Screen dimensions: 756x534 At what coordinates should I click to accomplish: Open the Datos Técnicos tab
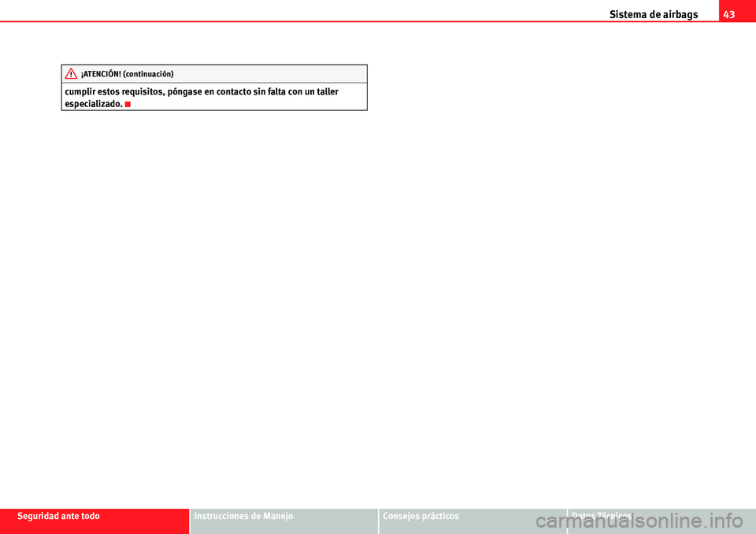pyautogui.click(x=661, y=521)
